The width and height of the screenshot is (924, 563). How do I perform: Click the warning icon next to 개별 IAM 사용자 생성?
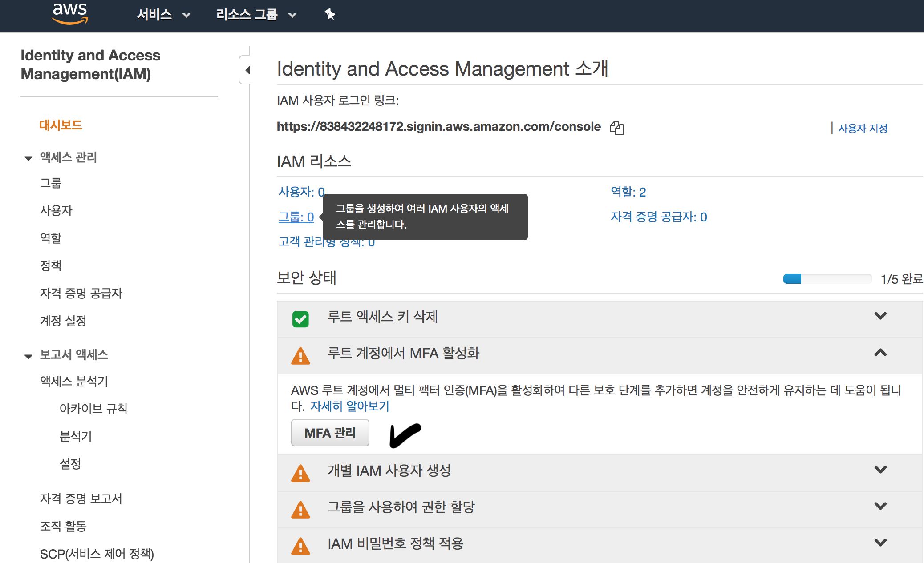tap(300, 473)
